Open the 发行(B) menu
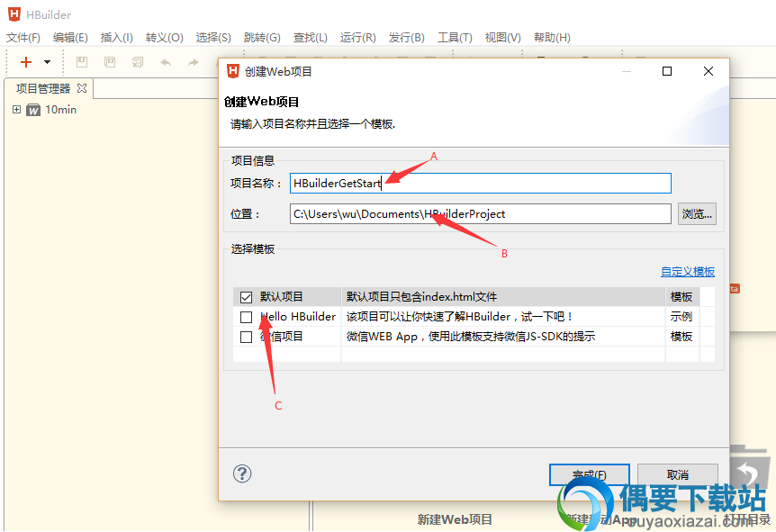 (x=406, y=38)
